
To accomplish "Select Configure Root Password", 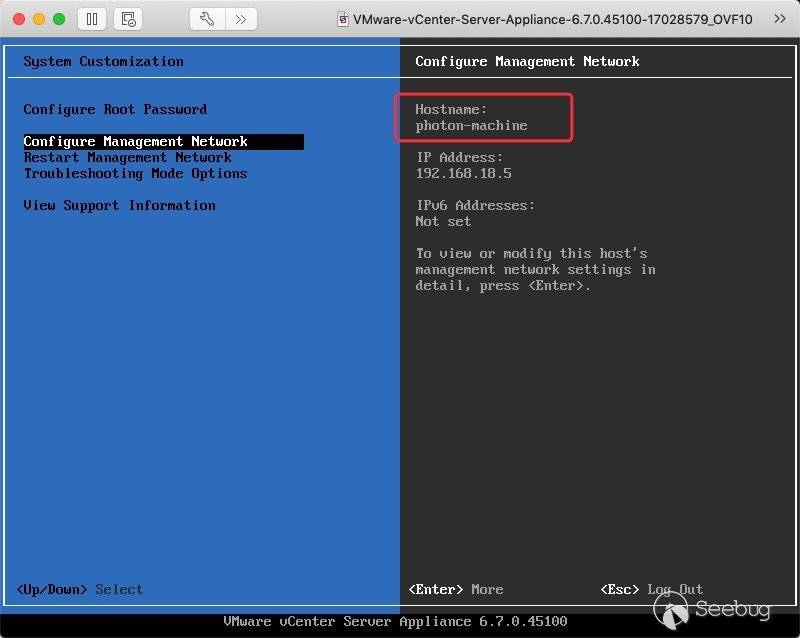I will pos(115,110).
